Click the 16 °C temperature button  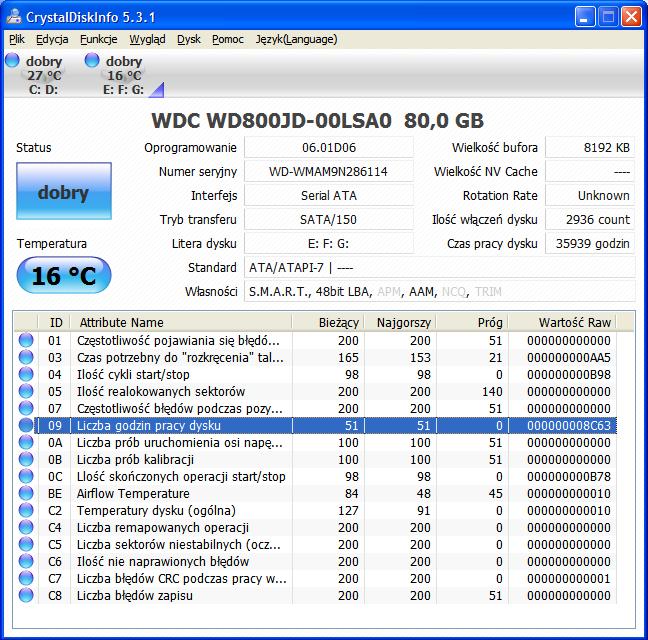[64, 275]
